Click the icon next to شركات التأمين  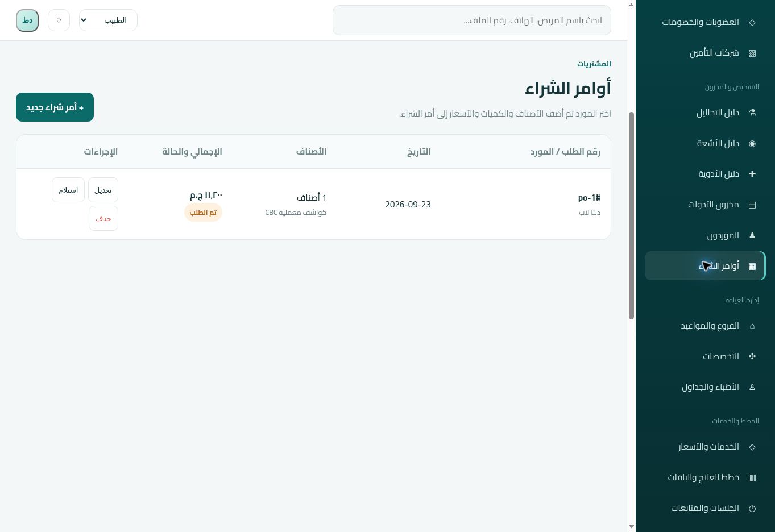pyautogui.click(x=752, y=53)
